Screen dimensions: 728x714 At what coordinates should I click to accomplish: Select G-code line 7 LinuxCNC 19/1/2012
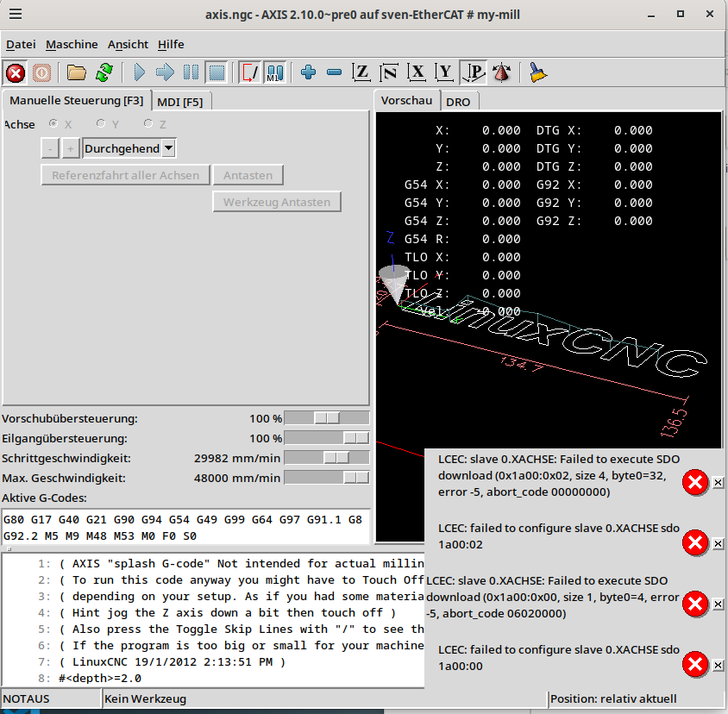(213, 661)
